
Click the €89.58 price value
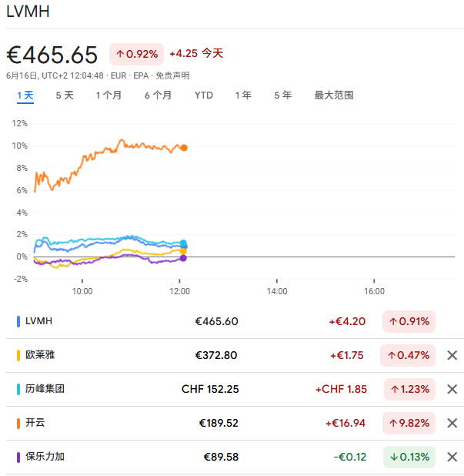click(x=221, y=457)
